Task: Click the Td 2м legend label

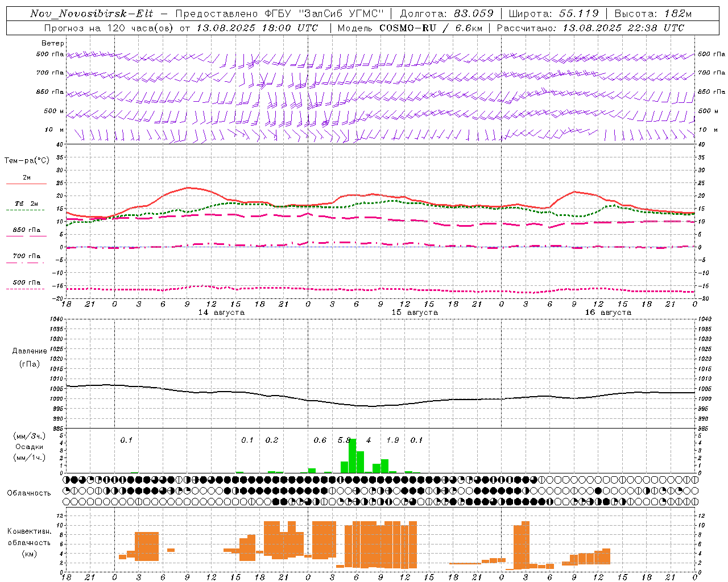Action: (x=26, y=203)
